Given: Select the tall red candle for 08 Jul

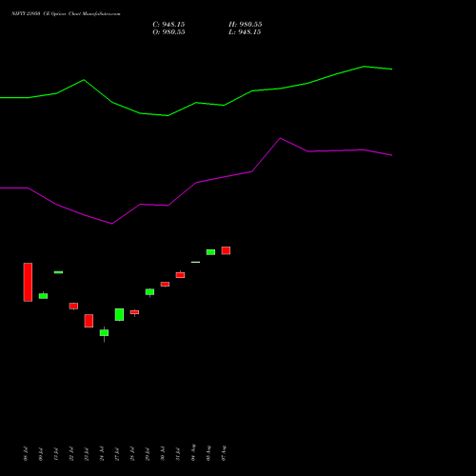Looking at the screenshot, I should [28, 282].
